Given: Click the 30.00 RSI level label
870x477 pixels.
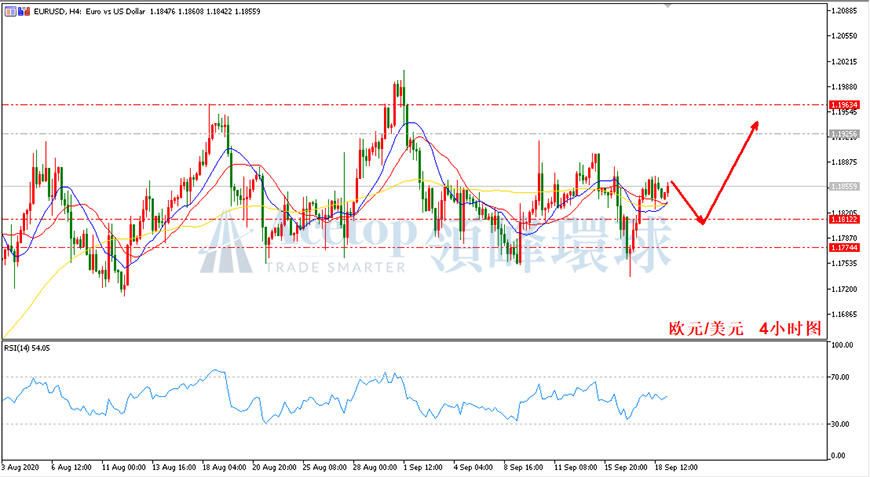Looking at the screenshot, I should [840, 424].
